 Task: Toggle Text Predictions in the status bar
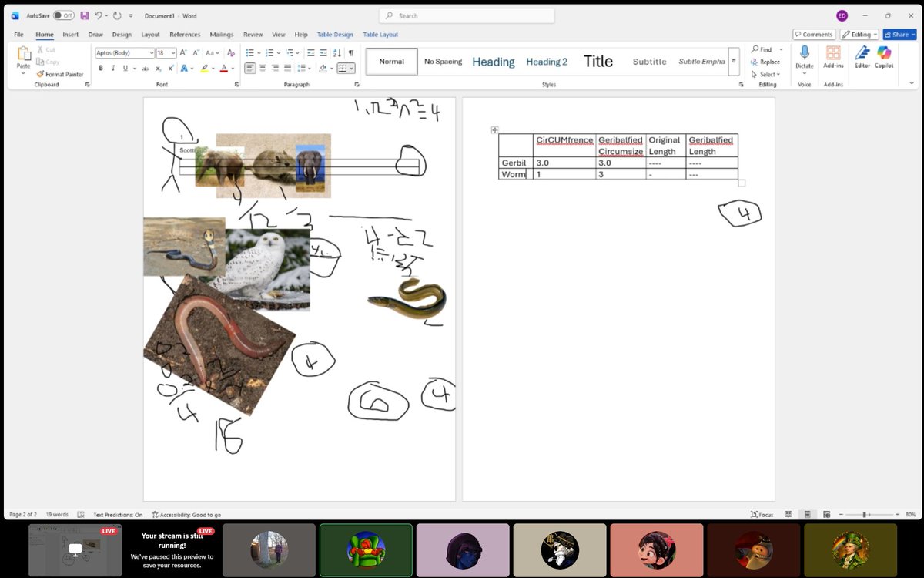tap(118, 514)
